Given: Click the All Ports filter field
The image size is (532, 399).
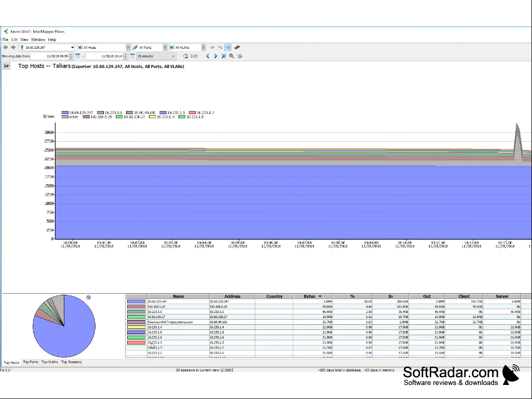Looking at the screenshot, I should (147, 48).
